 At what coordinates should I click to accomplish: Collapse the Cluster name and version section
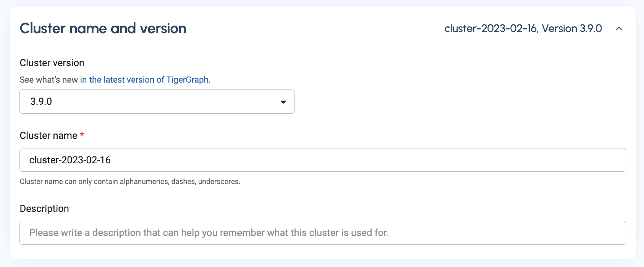(620, 29)
